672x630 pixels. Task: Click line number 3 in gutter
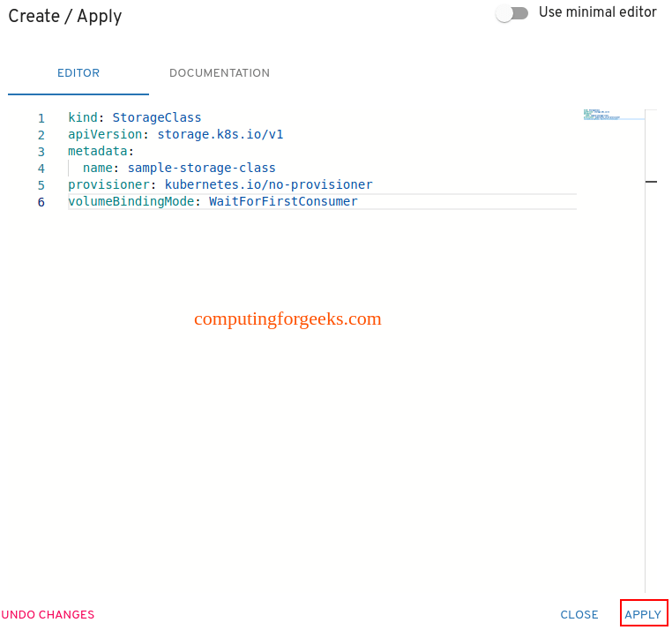(41, 152)
